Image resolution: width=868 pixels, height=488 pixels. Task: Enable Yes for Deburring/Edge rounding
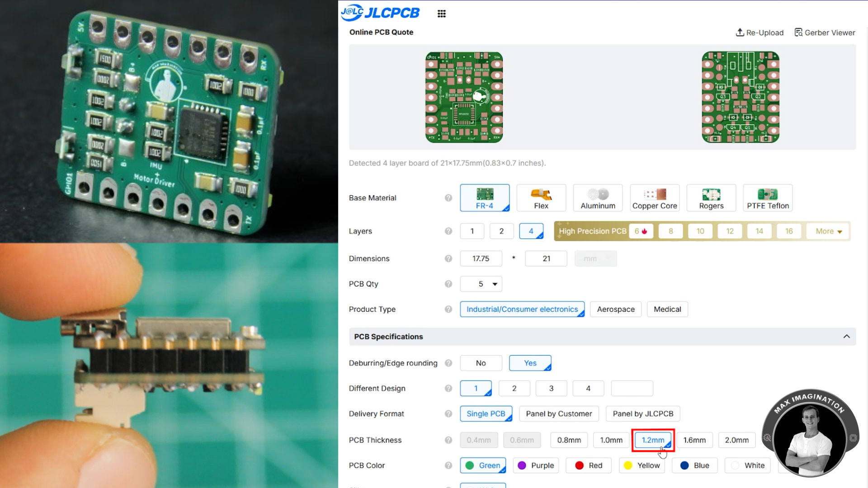coord(530,363)
